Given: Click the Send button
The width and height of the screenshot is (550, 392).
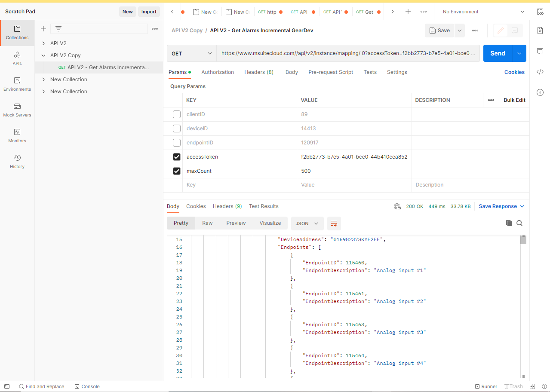Looking at the screenshot, I should pyautogui.click(x=498, y=53).
